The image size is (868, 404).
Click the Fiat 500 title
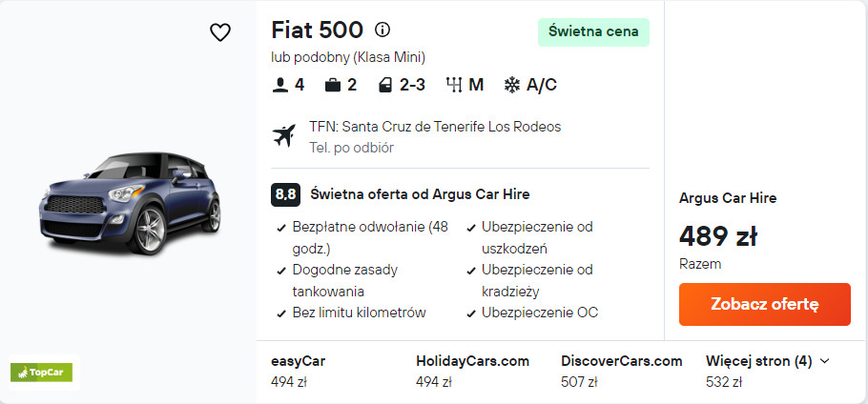(x=317, y=30)
